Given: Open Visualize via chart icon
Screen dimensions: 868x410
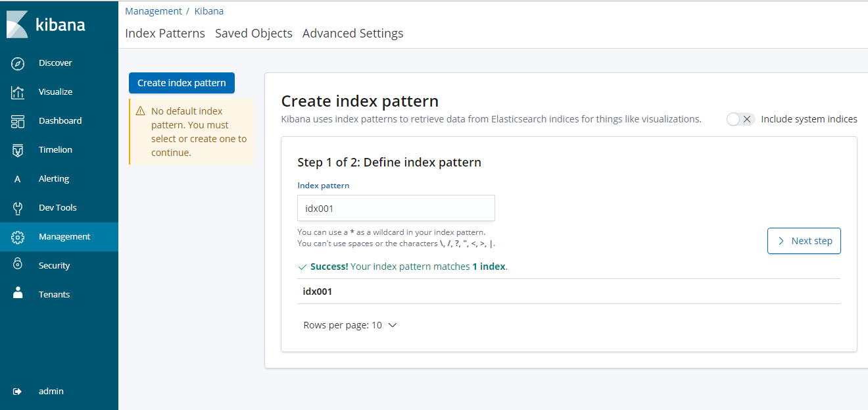Looking at the screenshot, I should click(18, 92).
